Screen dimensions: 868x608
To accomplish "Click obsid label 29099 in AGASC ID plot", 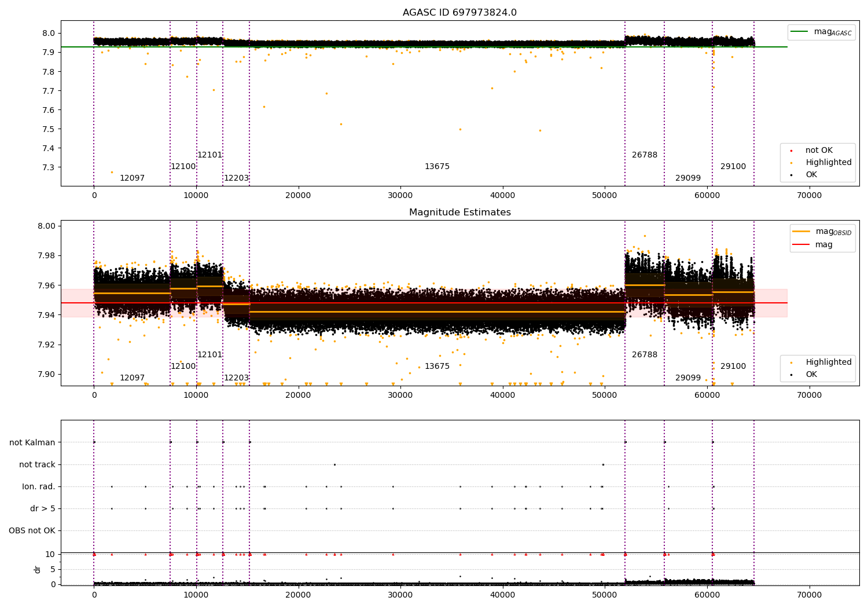I will point(688,178).
